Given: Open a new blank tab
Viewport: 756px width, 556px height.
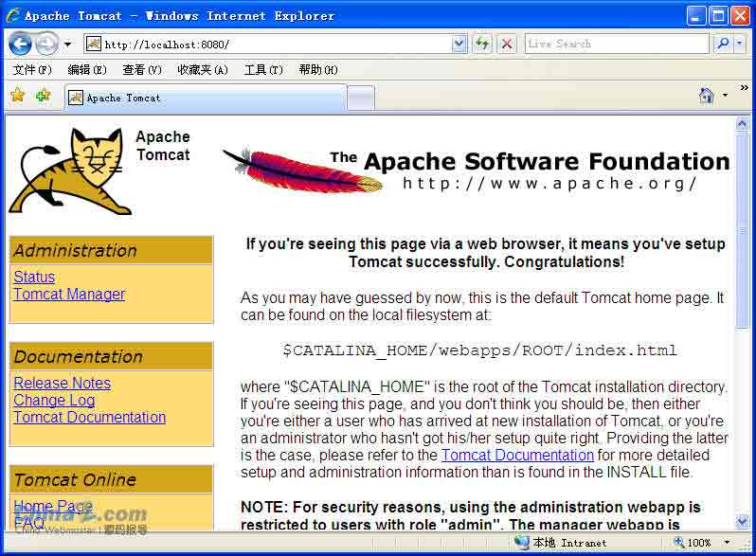Looking at the screenshot, I should point(361,99).
